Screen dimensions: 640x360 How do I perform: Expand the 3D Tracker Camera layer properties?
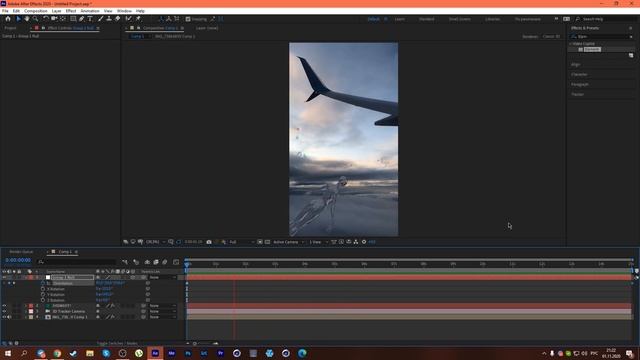(26, 311)
